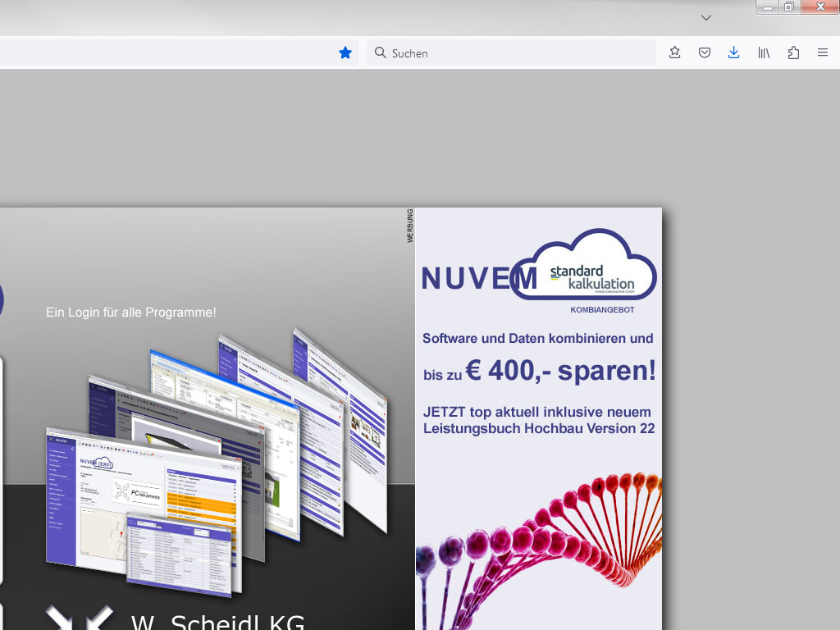Click the NUVEM standard kalkulation logo
The width and height of the screenshot is (840, 630).
[x=539, y=265]
